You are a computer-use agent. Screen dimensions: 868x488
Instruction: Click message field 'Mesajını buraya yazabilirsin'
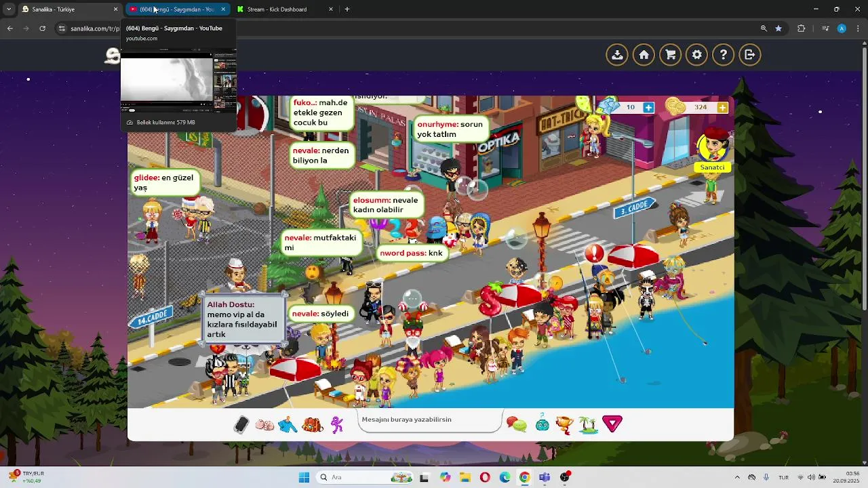click(431, 420)
